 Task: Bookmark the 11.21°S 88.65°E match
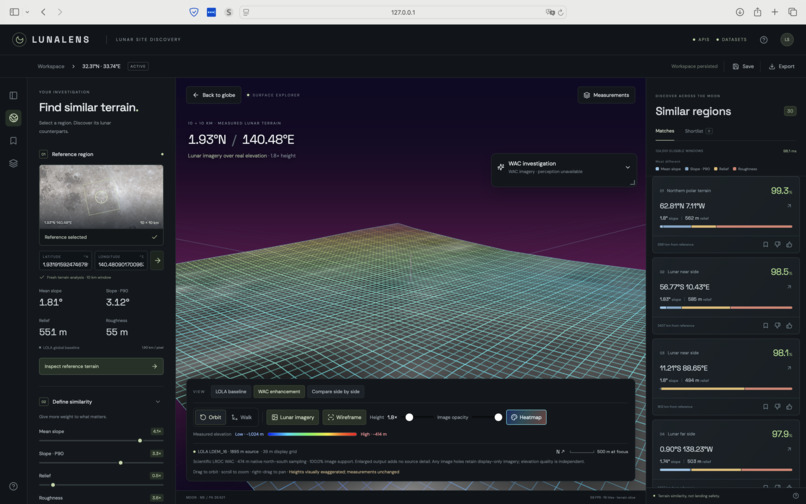tap(765, 407)
